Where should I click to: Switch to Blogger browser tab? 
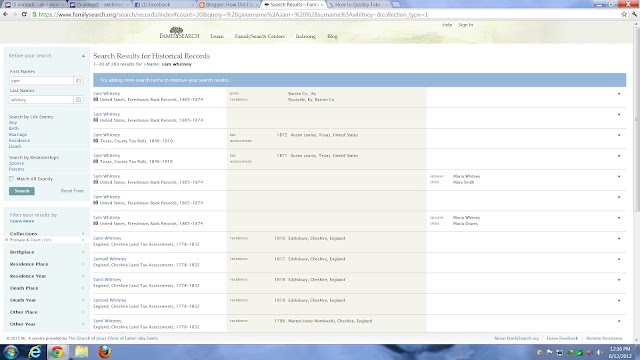pos(229,4)
